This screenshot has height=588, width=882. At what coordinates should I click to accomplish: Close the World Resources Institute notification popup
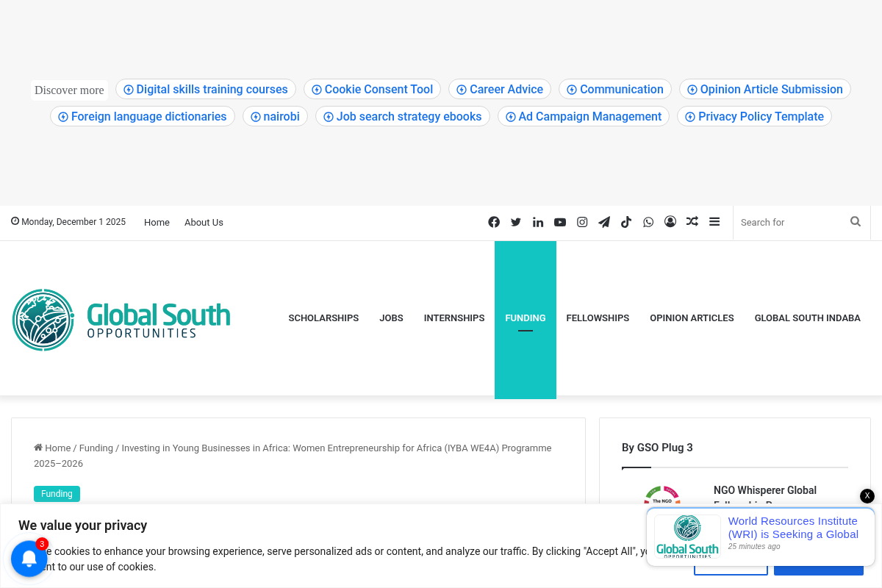(867, 496)
